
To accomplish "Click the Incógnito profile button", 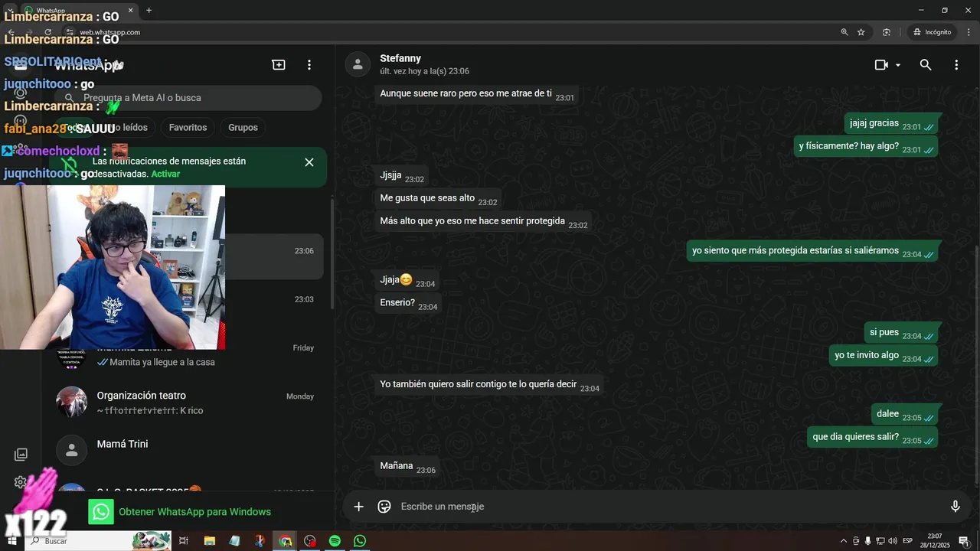I will point(932,32).
